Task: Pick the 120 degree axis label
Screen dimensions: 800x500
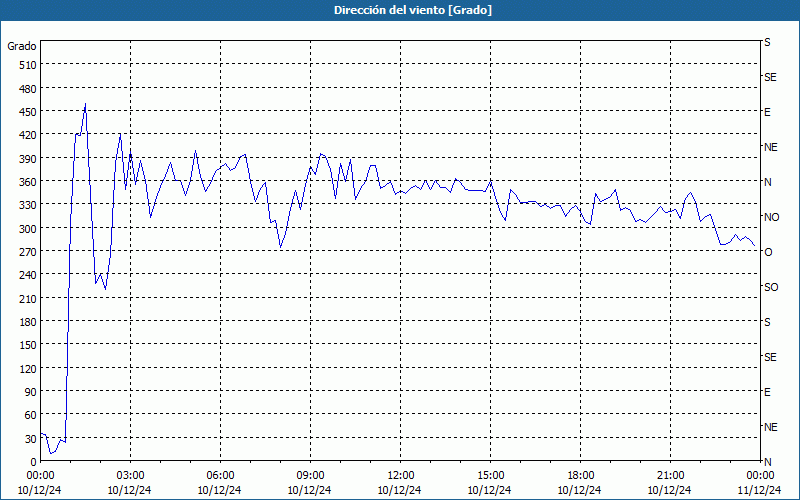Action: (28, 368)
